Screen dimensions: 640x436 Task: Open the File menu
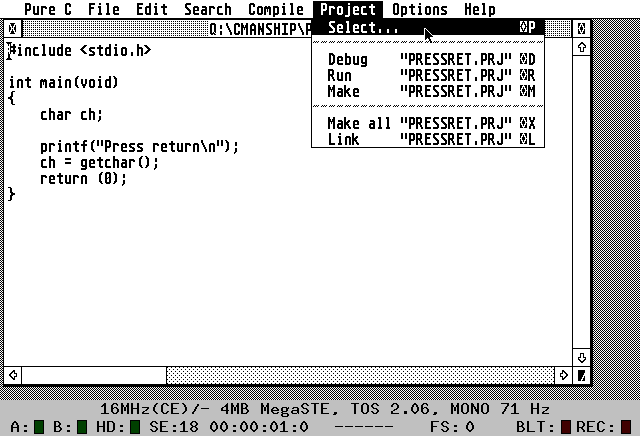[103, 9]
